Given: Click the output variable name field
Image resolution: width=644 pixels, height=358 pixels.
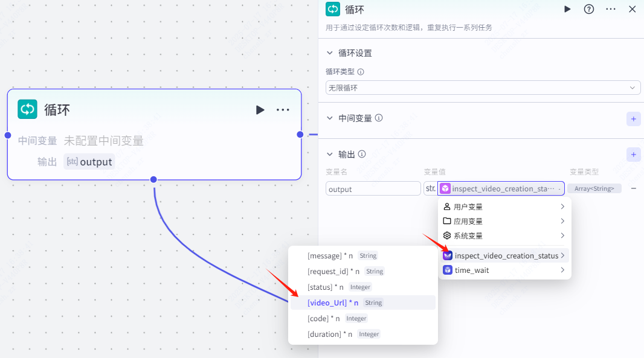Looking at the screenshot, I should click(x=373, y=189).
